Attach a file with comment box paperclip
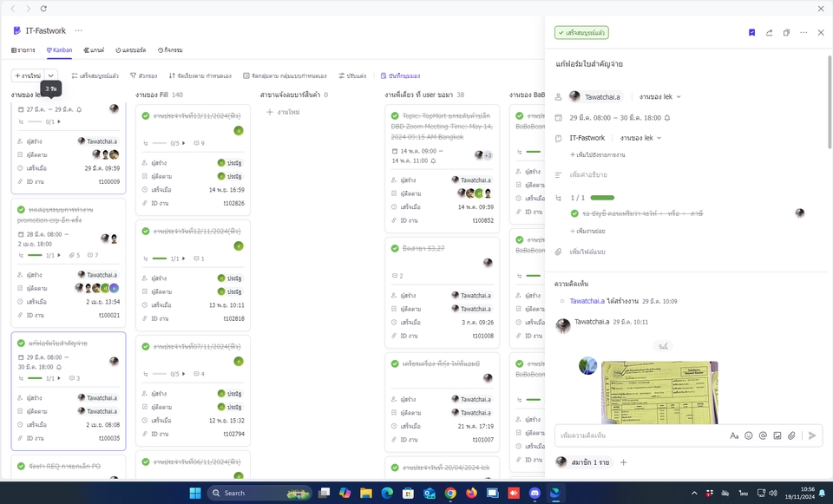Screen dimensions: 833x504 point(791,435)
